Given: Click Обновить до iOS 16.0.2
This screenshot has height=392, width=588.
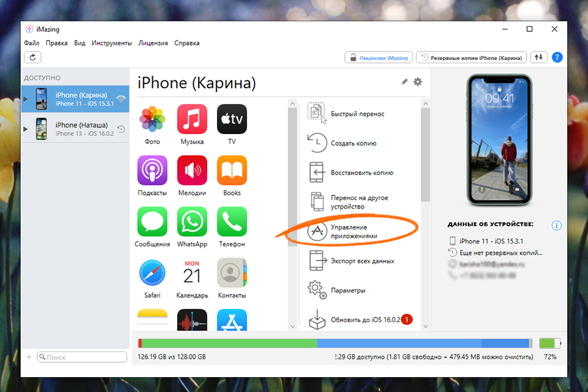Looking at the screenshot, I should 360,319.
